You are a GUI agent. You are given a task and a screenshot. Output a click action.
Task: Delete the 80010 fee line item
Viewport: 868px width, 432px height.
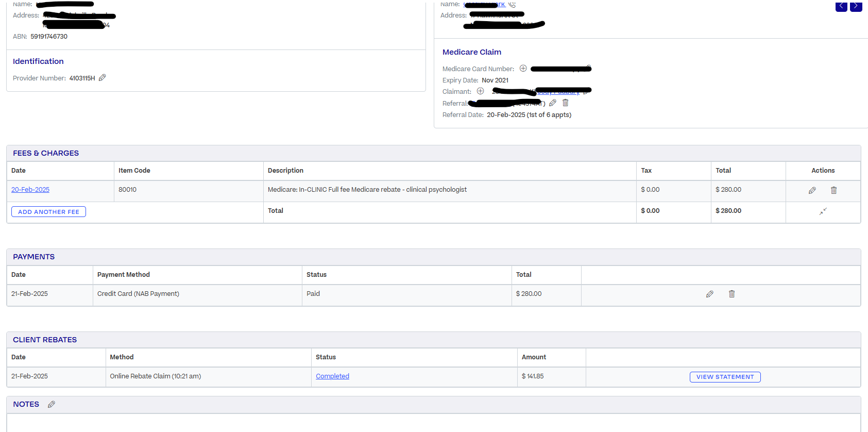click(833, 190)
